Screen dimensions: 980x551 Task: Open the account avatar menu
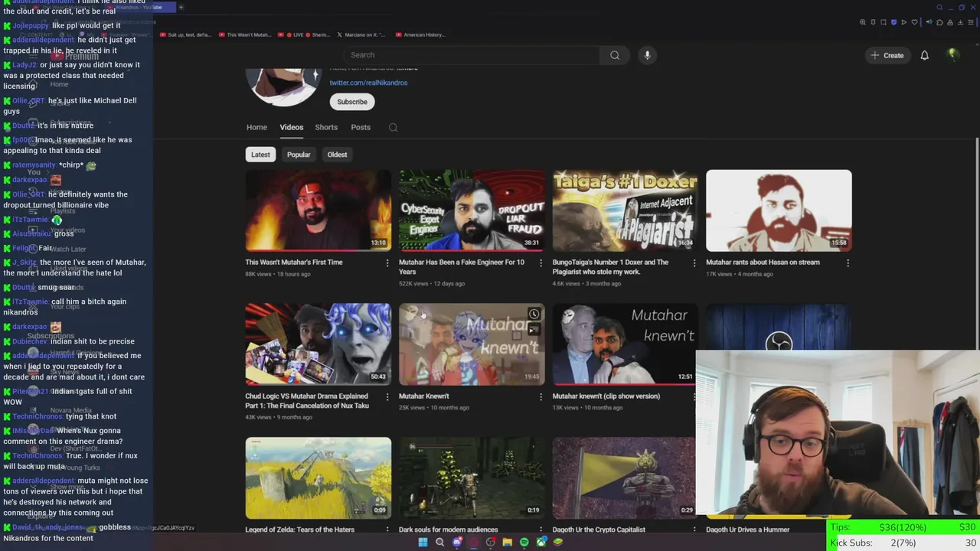click(952, 54)
